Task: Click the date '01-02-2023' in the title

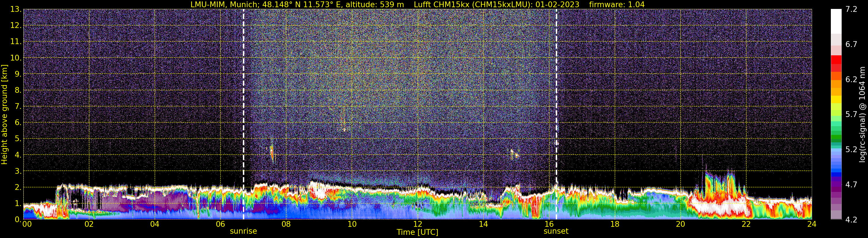Action: coord(557,4)
